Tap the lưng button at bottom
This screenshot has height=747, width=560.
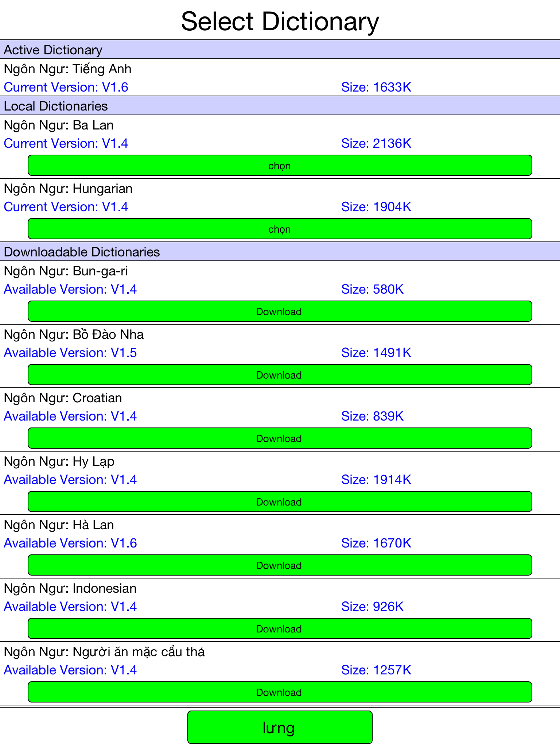[280, 727]
